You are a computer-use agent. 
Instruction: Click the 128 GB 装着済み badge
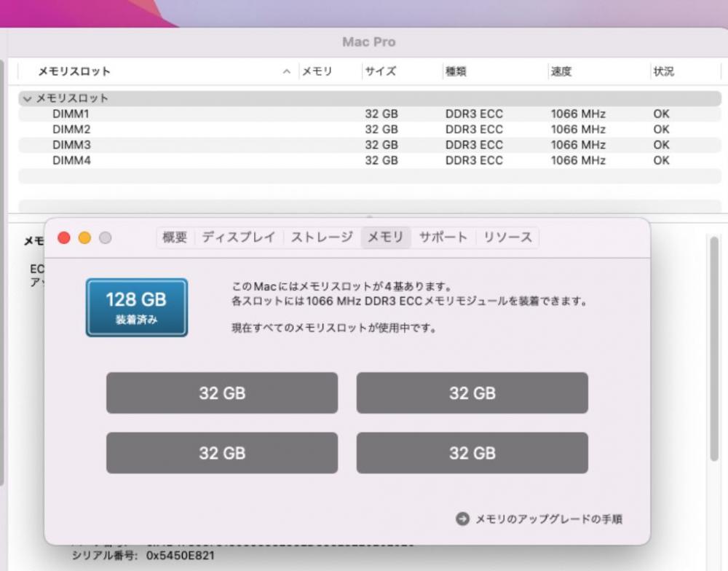[x=137, y=307]
